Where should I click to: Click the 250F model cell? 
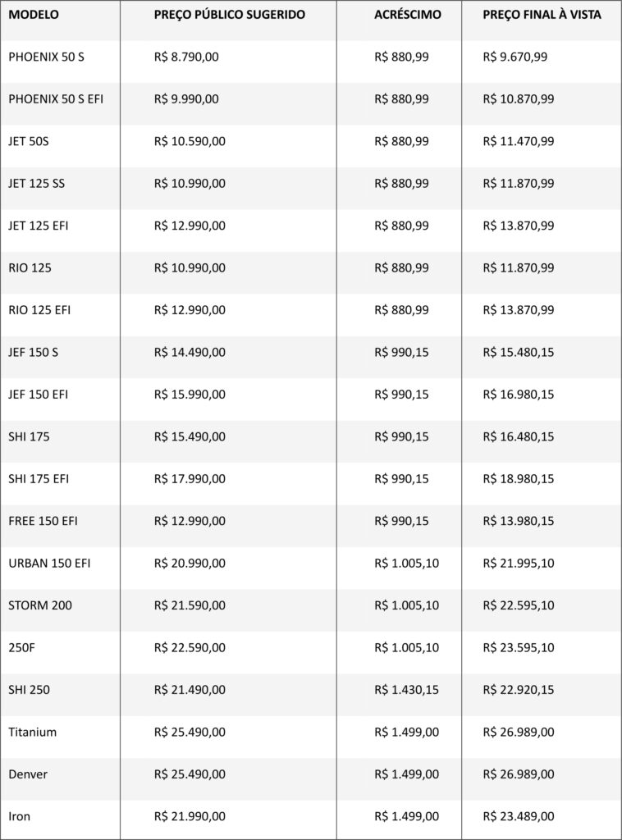22,648
